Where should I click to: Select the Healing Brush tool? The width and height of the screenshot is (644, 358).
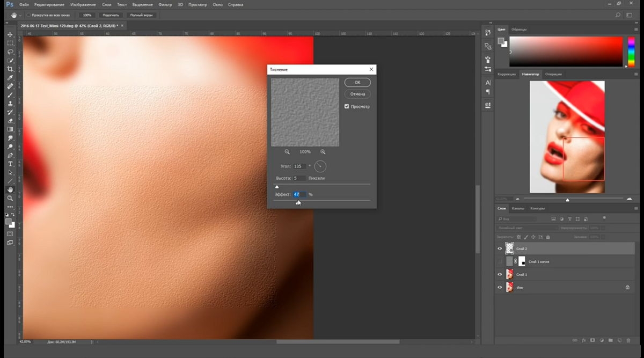(x=10, y=86)
